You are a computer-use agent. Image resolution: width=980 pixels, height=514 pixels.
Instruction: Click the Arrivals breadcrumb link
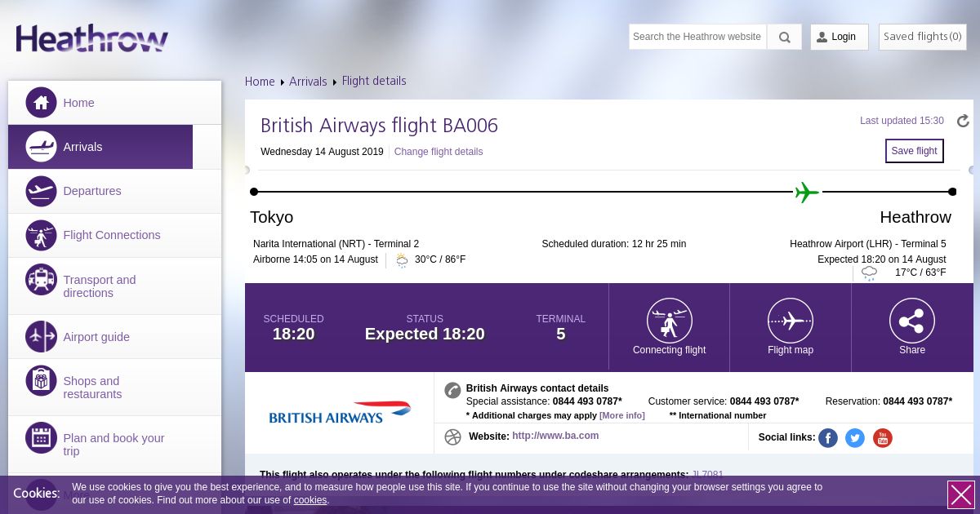point(307,82)
